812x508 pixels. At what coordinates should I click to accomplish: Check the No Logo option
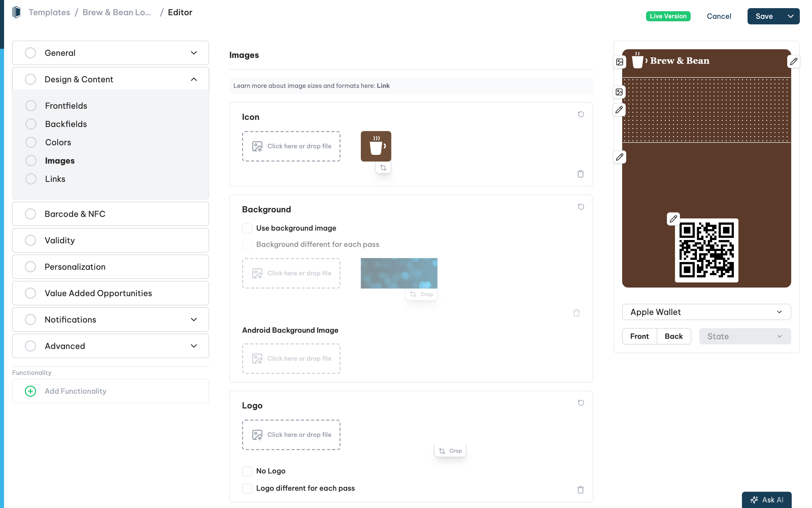(247, 471)
